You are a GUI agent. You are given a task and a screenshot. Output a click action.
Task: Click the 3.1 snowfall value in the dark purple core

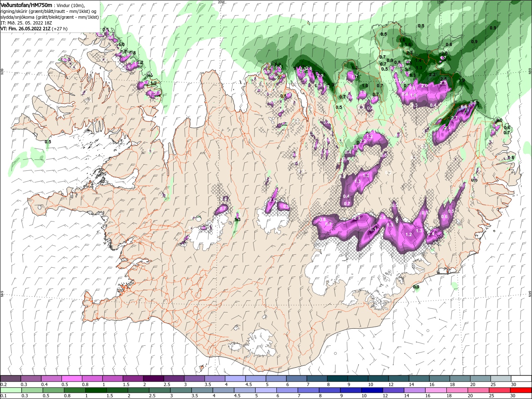(373, 229)
